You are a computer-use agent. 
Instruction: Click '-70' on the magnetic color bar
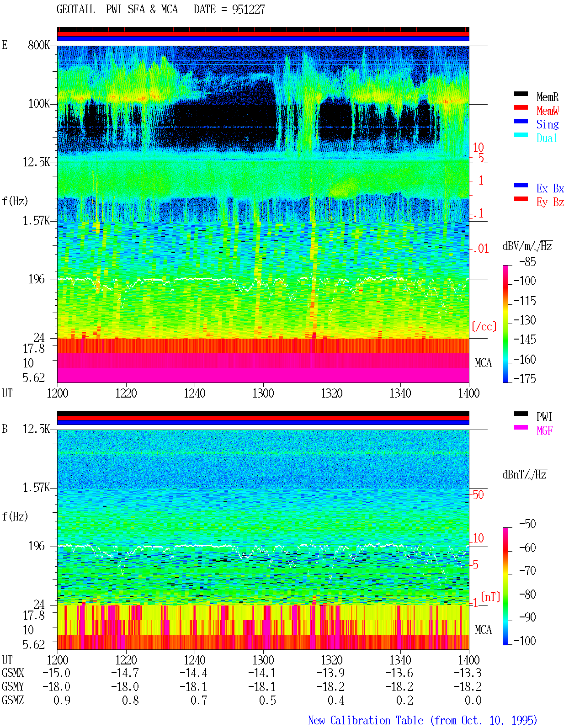point(527,570)
